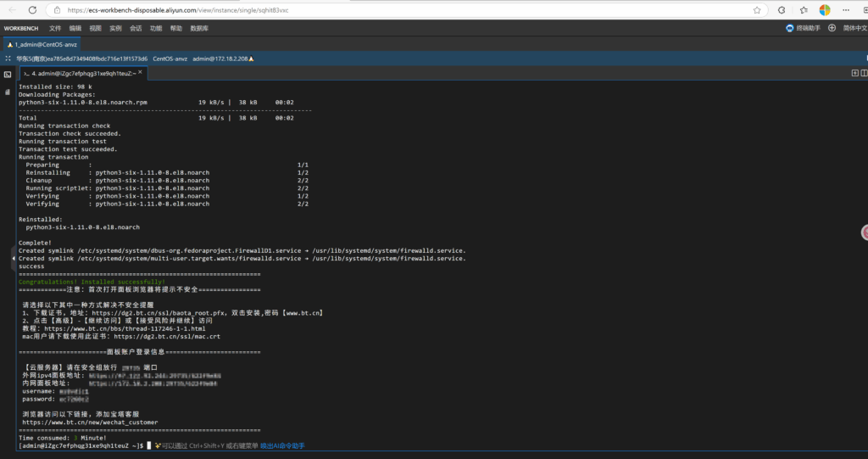Screen dimensions: 868x459
Task: Click the CentOS-anvz instance name in info bar
Action: click(x=170, y=59)
